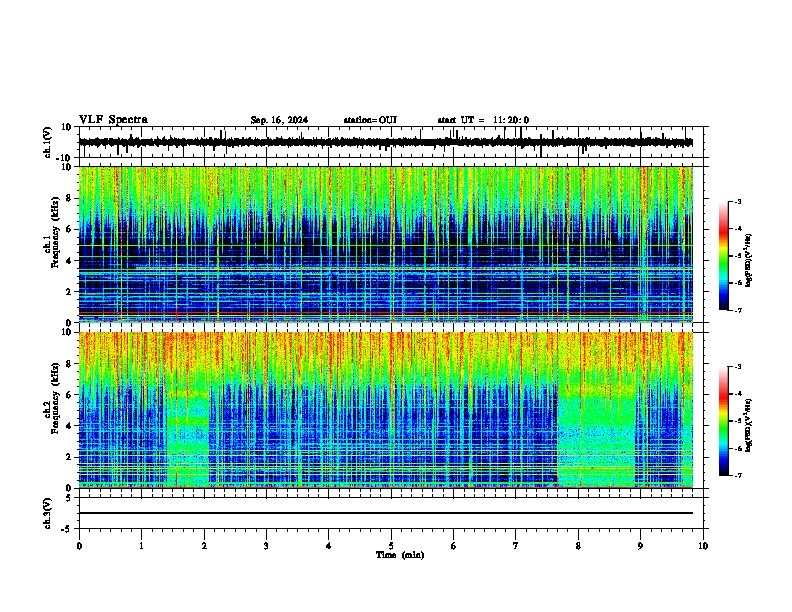Click the ch.2 'Frequency (kHz)' axis label
This screenshot has height=612, width=792.
(x=55, y=398)
